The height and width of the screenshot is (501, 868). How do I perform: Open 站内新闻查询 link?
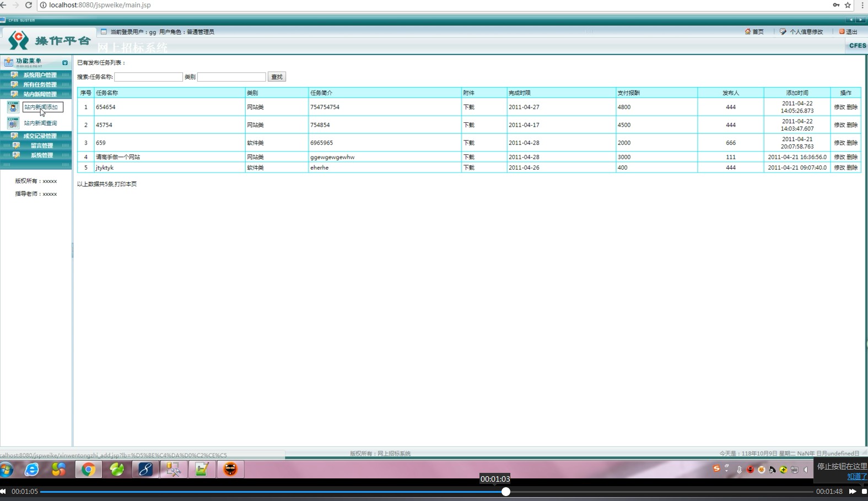point(40,123)
